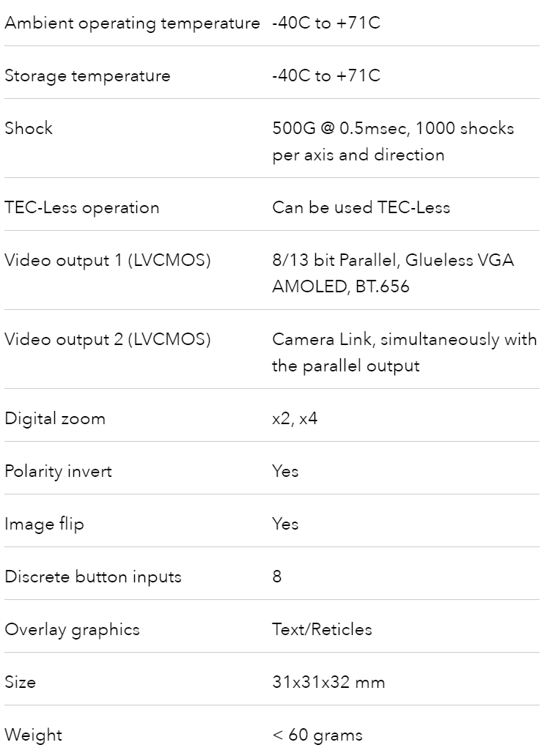The height and width of the screenshot is (756, 541).
Task: Click the 31x31x32 mm size value
Action: click(328, 682)
